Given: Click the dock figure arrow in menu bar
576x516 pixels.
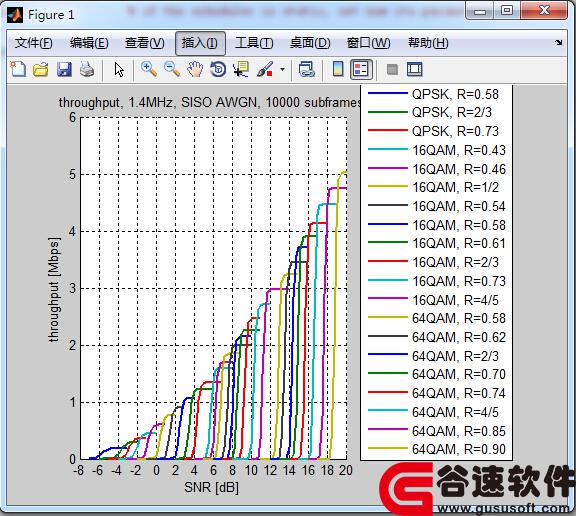Looking at the screenshot, I should (x=558, y=43).
